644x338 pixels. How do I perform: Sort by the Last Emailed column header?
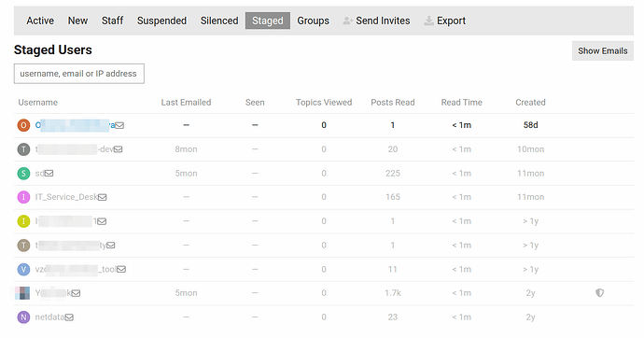coord(186,103)
